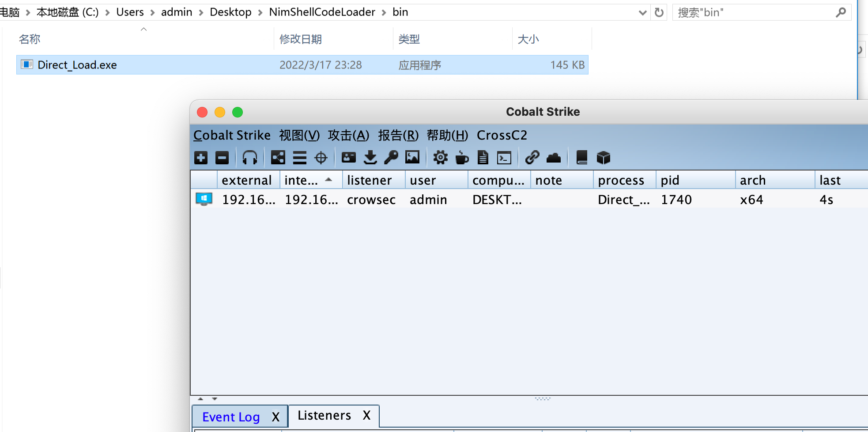
Task: Expand the path chevron after Users
Action: pyautogui.click(x=152, y=12)
